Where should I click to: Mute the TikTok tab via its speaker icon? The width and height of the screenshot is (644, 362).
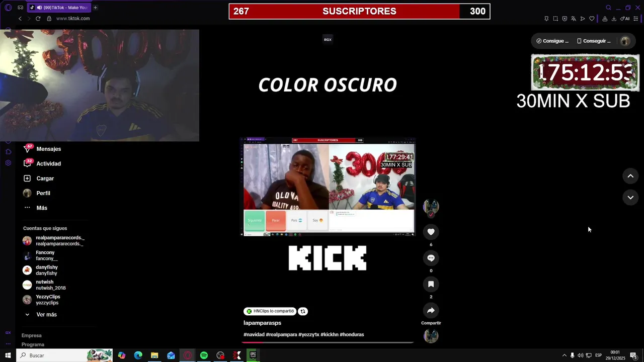[40, 8]
